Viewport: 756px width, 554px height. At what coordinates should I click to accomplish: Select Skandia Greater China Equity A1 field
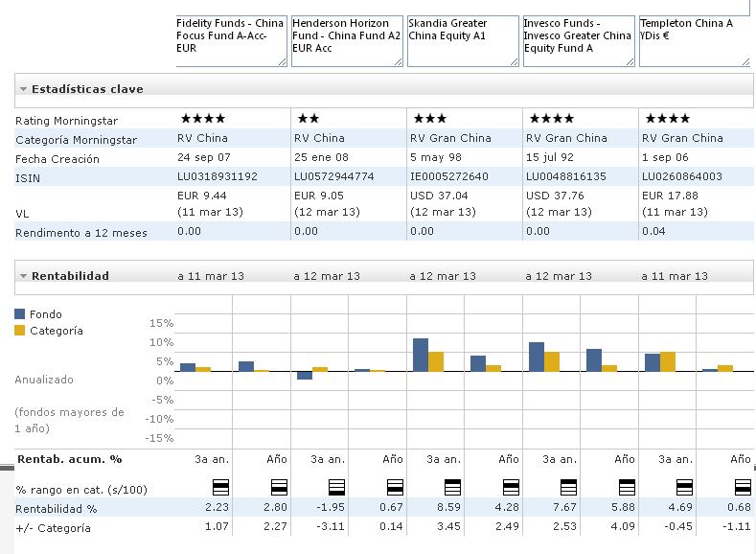[x=463, y=41]
